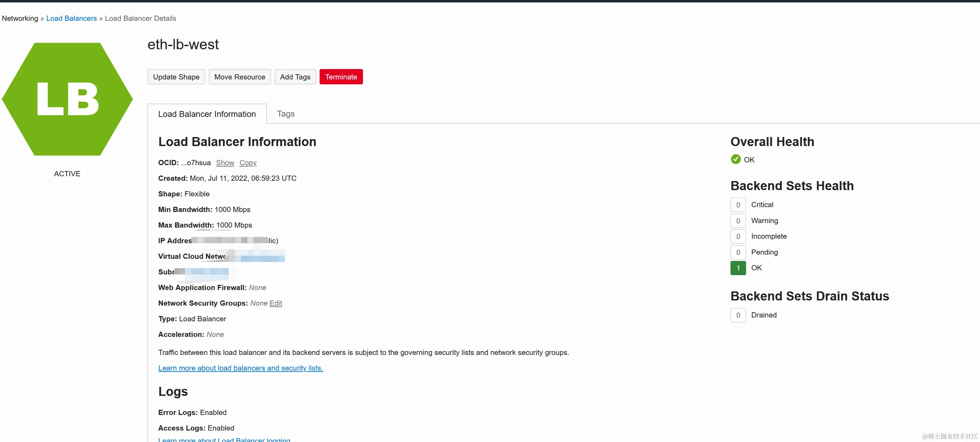Open the Tags tab
The width and height of the screenshot is (980, 442).
[x=285, y=114]
